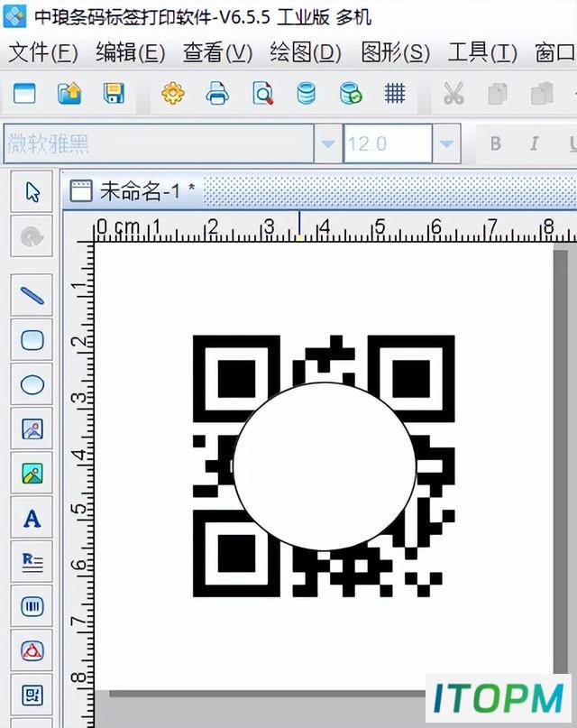Select the arrow pointer tool
Screen dimensions: 577x728
[32, 192]
